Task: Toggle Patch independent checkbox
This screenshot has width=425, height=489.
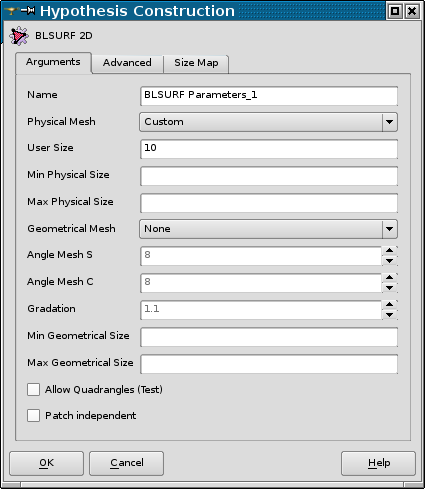Action: [33, 416]
